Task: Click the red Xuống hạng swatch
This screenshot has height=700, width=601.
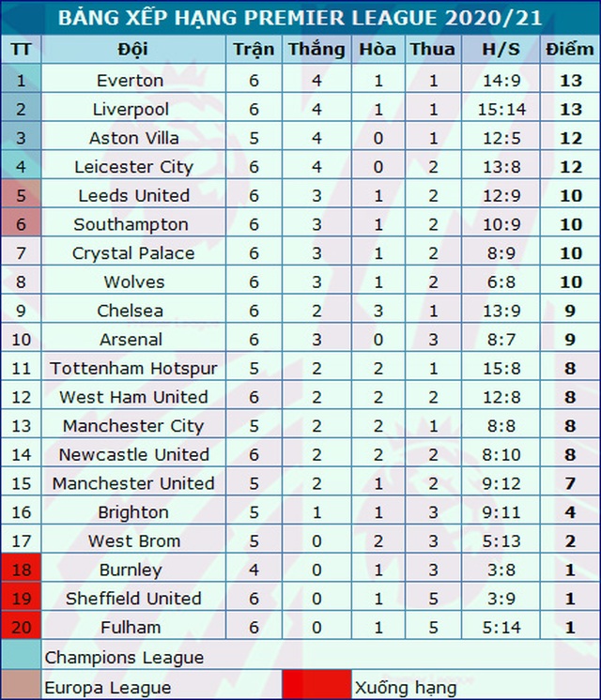Action: (316, 687)
